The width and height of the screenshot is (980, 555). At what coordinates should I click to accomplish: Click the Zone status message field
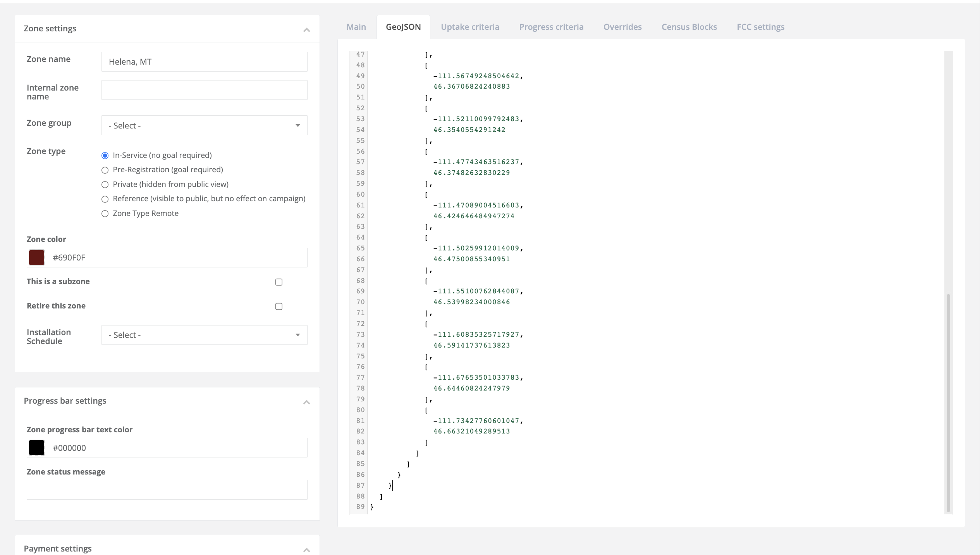[x=167, y=490]
